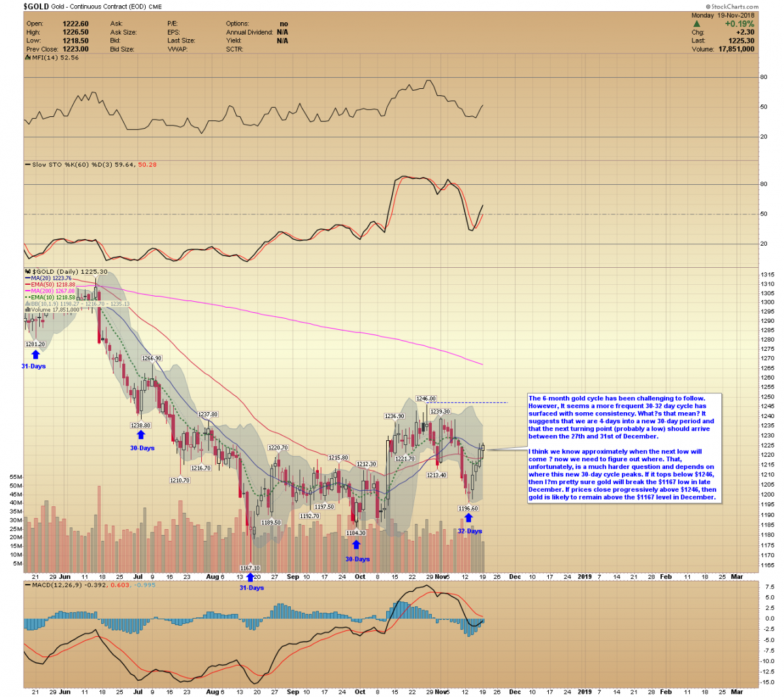
Task: Click the green up triangle beside Chg
Action: pos(696,24)
